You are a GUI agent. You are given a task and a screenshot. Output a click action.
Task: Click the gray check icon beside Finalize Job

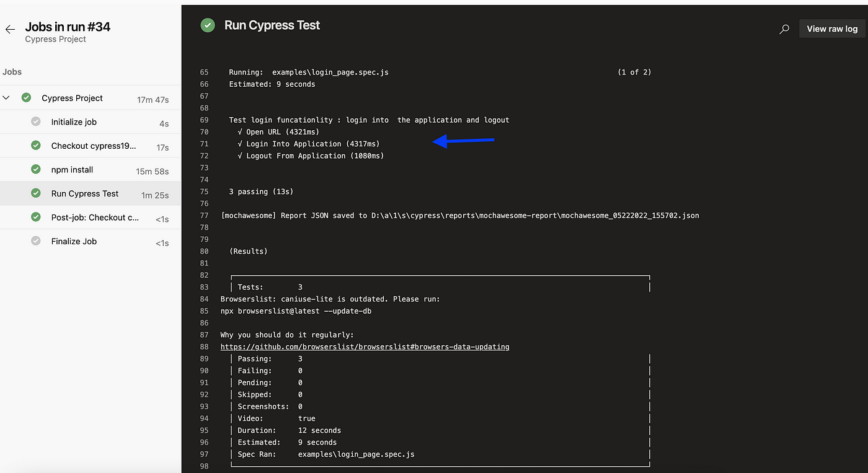pos(35,241)
